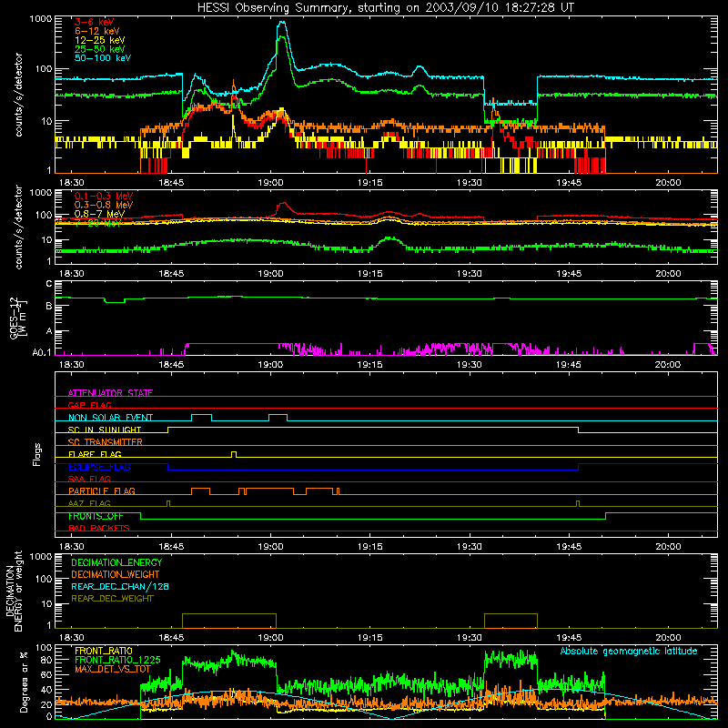Click the 0.8-7 MeV legend label

tap(100, 214)
